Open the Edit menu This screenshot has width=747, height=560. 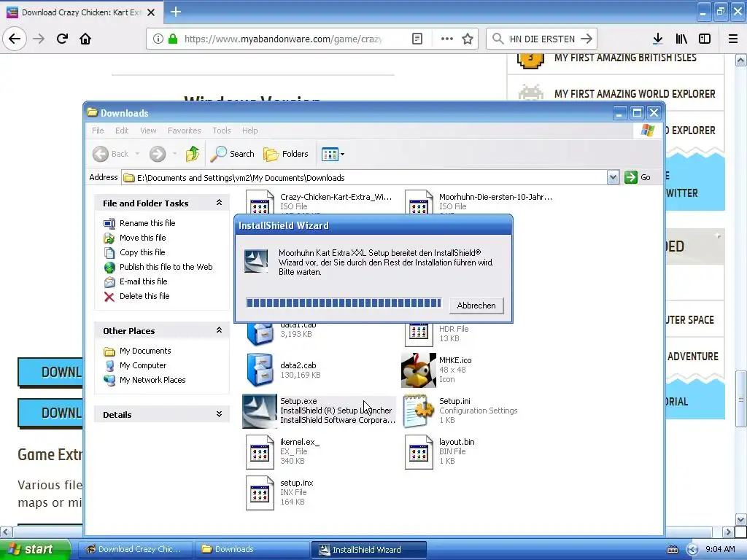coord(122,131)
